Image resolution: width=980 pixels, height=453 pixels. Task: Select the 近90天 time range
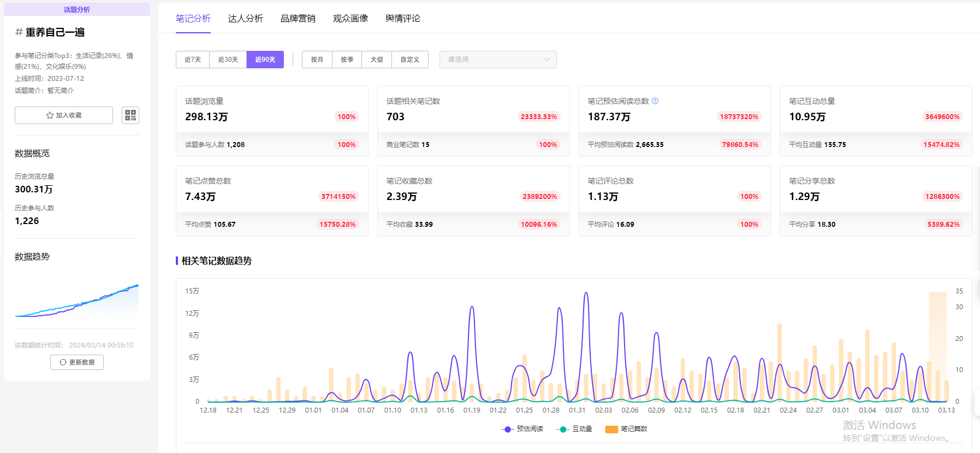(x=265, y=60)
